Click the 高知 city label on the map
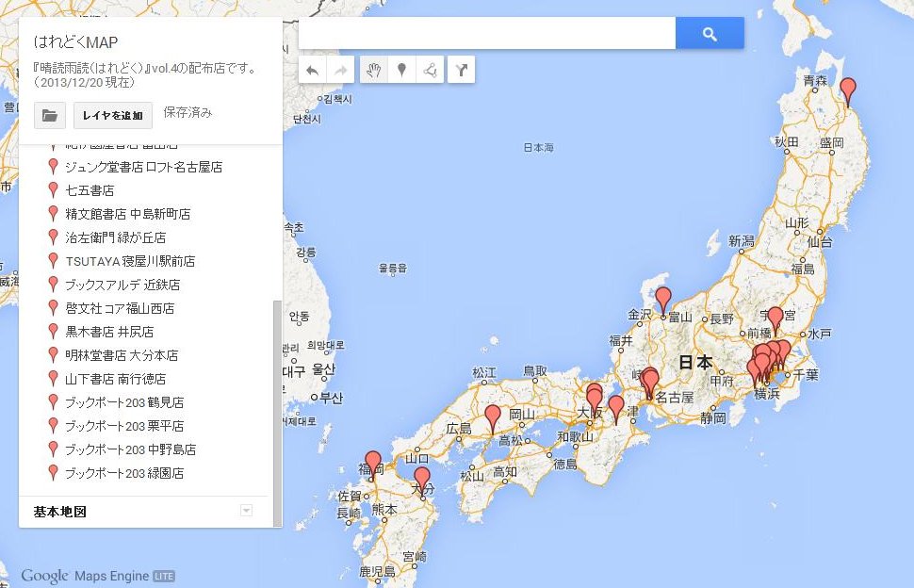This screenshot has width=914, height=588. pos(505,472)
